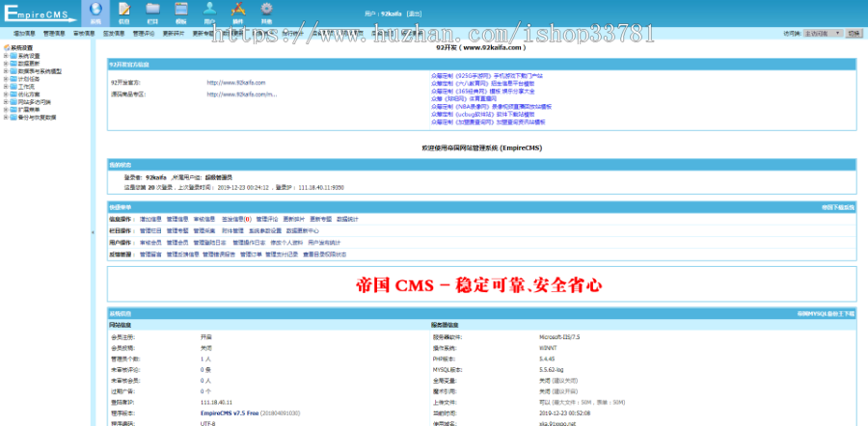Screen dimensions: 868x426
Task: Open the 其他 gear icon tab
Action: 266,13
